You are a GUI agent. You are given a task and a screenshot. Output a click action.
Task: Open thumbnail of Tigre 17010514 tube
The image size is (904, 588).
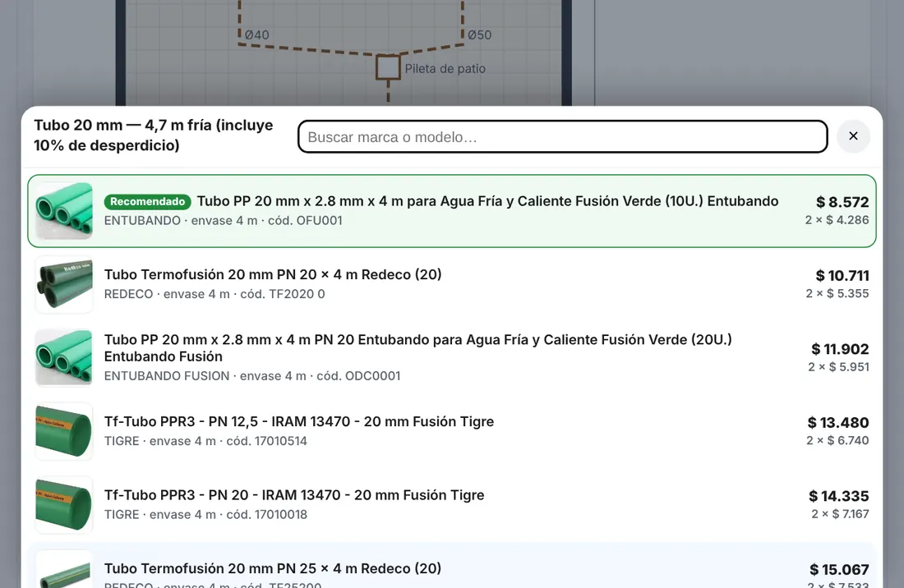[x=64, y=431]
